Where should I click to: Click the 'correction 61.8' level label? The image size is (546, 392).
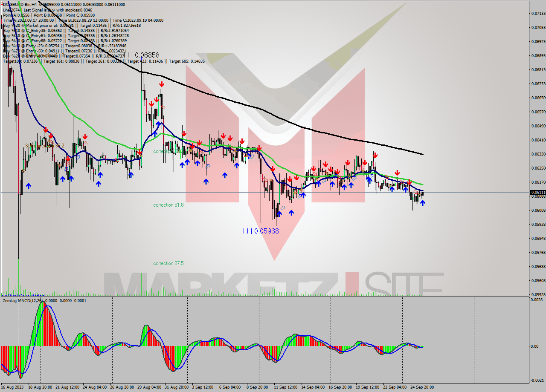click(x=168, y=205)
